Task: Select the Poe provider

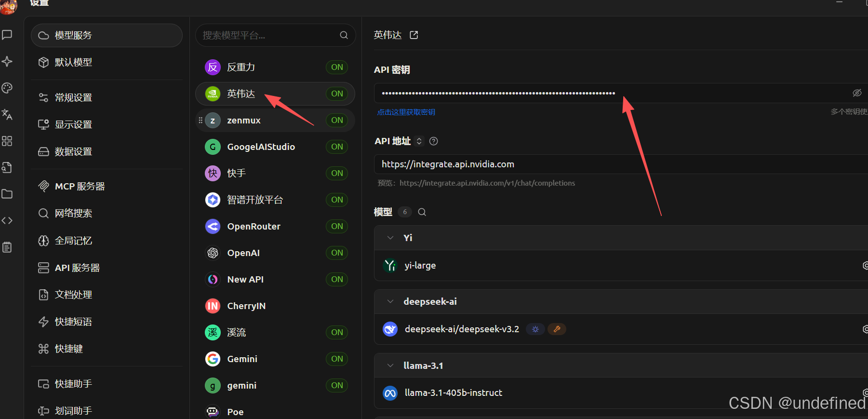Action: [x=275, y=411]
